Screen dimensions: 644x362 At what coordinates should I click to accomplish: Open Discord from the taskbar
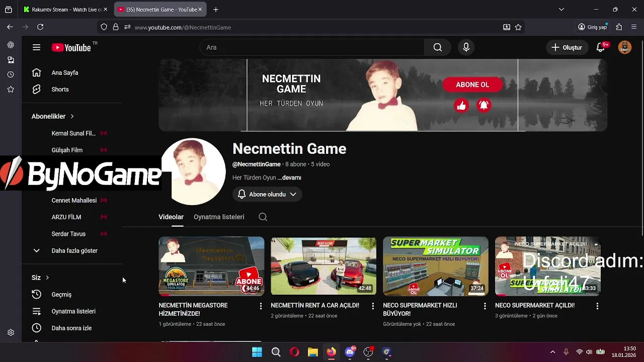(x=350, y=352)
